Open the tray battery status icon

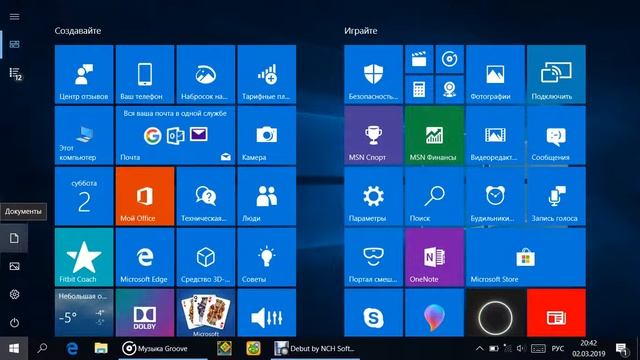[x=493, y=349]
